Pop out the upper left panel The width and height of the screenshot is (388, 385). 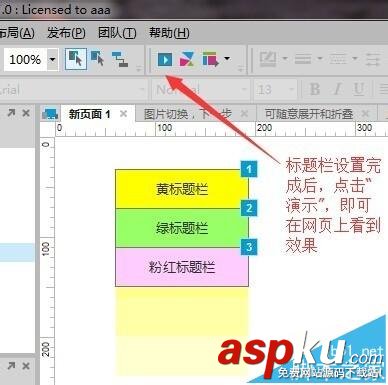(x=11, y=113)
